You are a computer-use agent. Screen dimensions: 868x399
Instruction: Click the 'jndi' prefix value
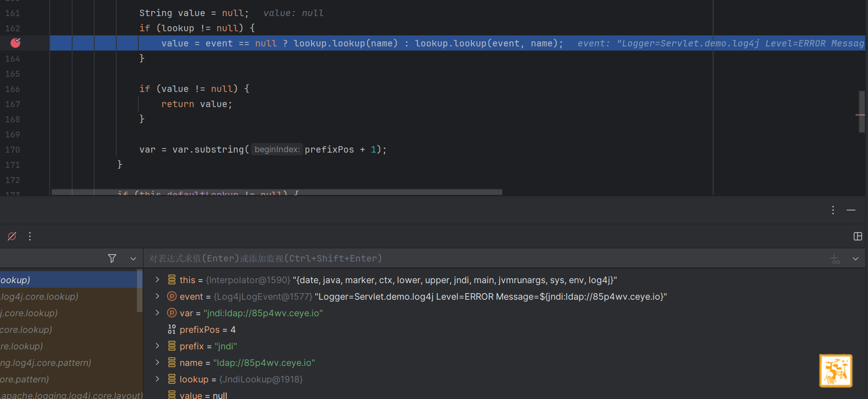(226, 346)
